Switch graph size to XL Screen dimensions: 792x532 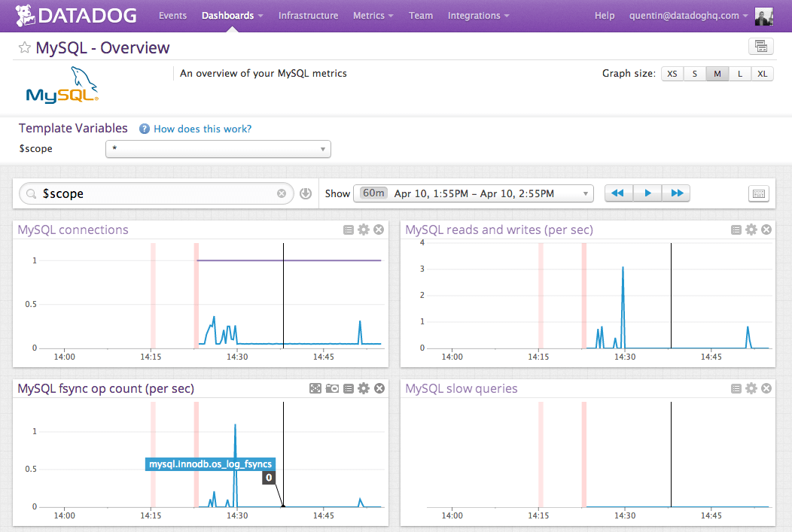coord(762,73)
